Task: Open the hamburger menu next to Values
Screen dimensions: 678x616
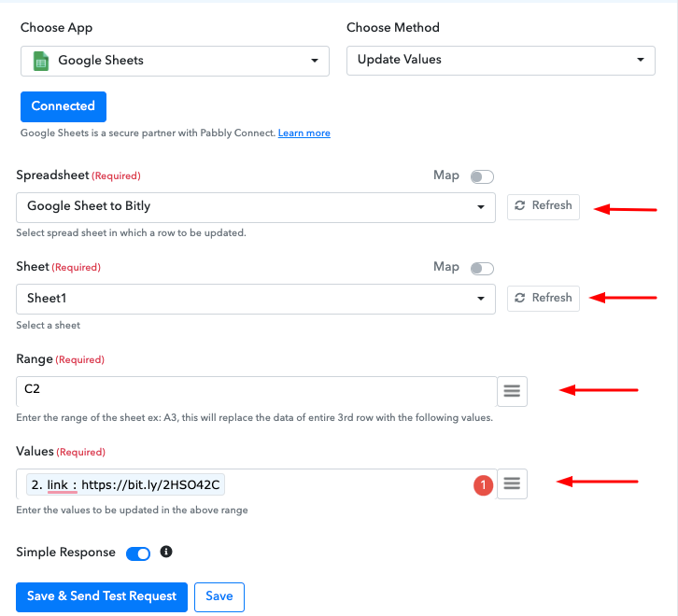Action: (512, 483)
